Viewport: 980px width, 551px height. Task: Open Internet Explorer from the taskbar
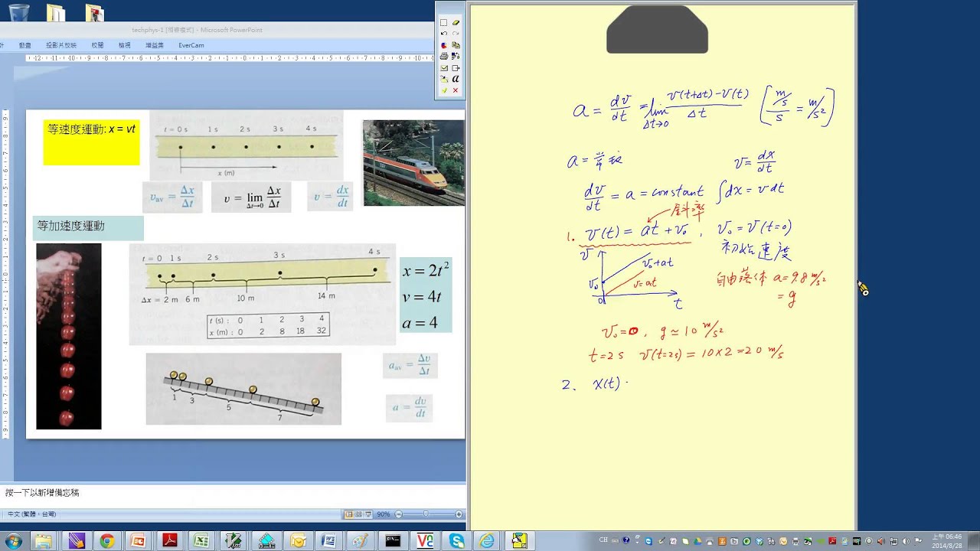pos(487,541)
